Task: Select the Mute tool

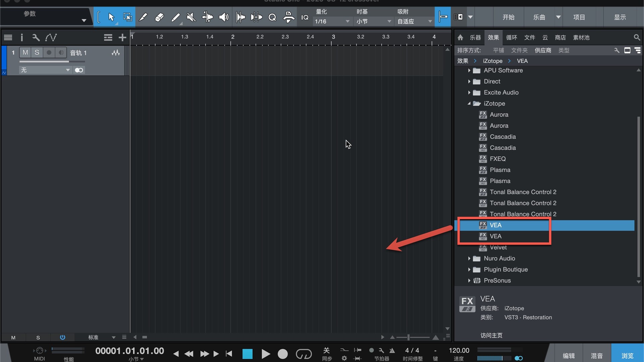Action: [x=191, y=17]
